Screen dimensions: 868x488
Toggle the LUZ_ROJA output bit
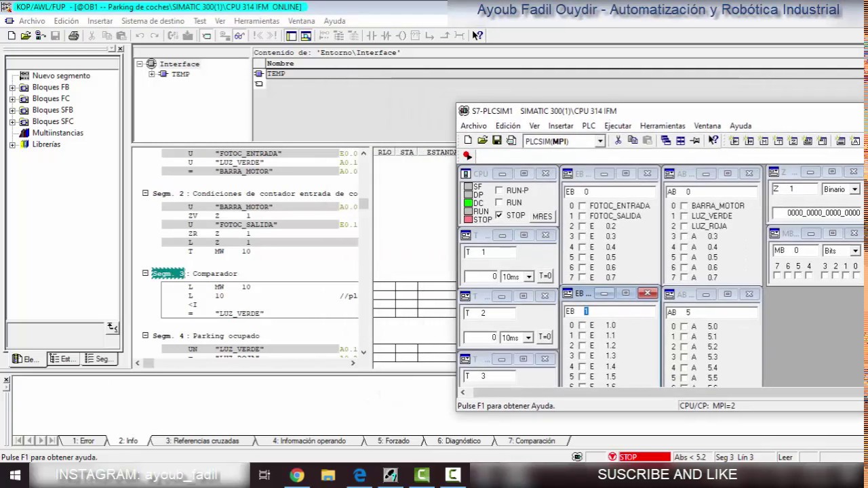[x=684, y=226]
